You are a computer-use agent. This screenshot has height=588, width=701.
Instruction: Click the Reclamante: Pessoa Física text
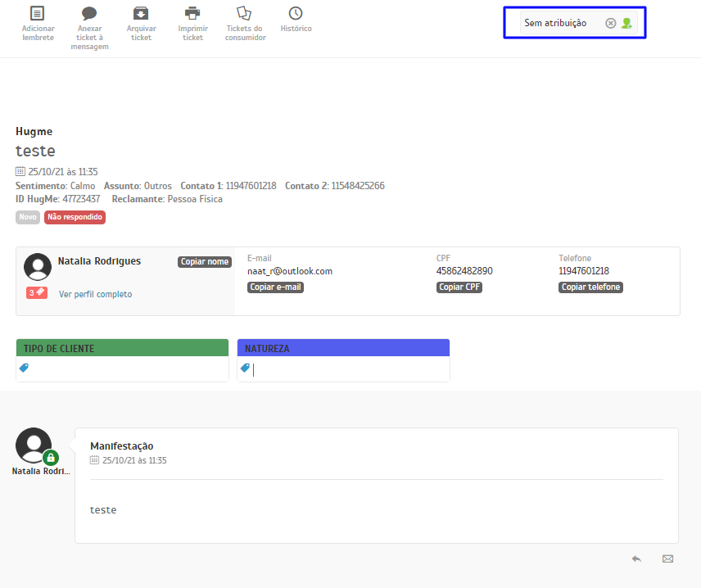167,199
